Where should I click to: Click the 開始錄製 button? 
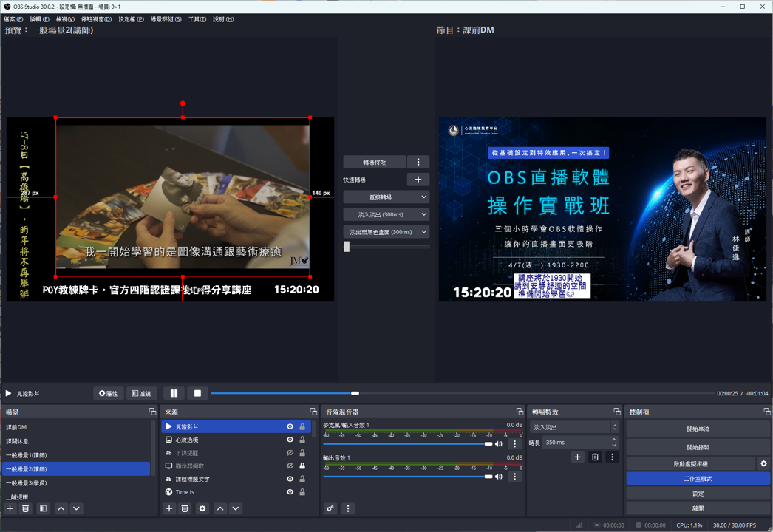click(698, 447)
